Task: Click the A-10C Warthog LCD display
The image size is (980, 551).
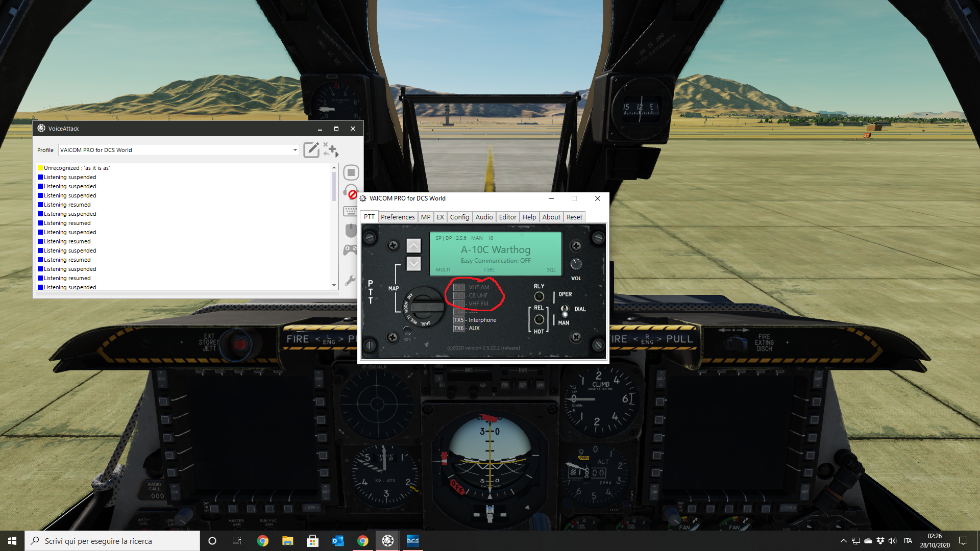Action: (496, 254)
